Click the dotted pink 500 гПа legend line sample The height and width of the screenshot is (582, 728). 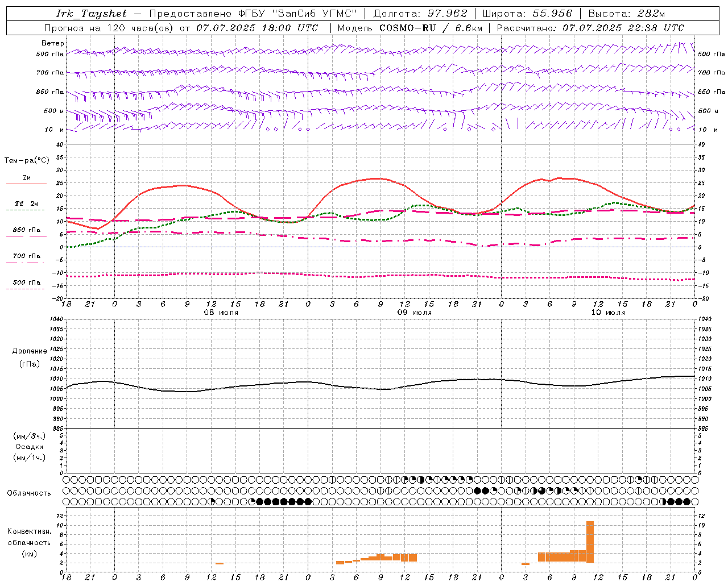25,289
